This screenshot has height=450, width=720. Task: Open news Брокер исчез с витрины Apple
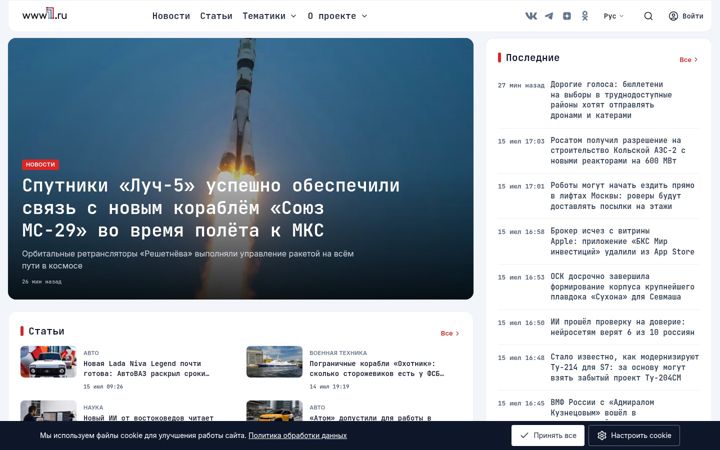click(622, 242)
